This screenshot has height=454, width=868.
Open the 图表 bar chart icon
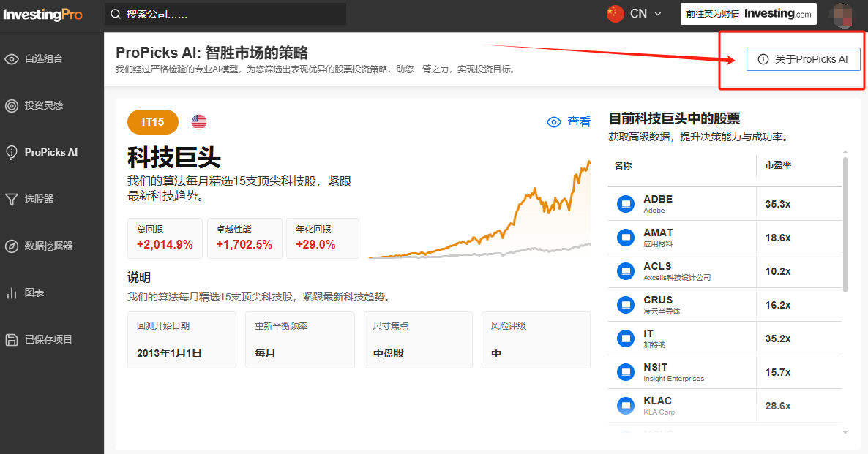(12, 293)
